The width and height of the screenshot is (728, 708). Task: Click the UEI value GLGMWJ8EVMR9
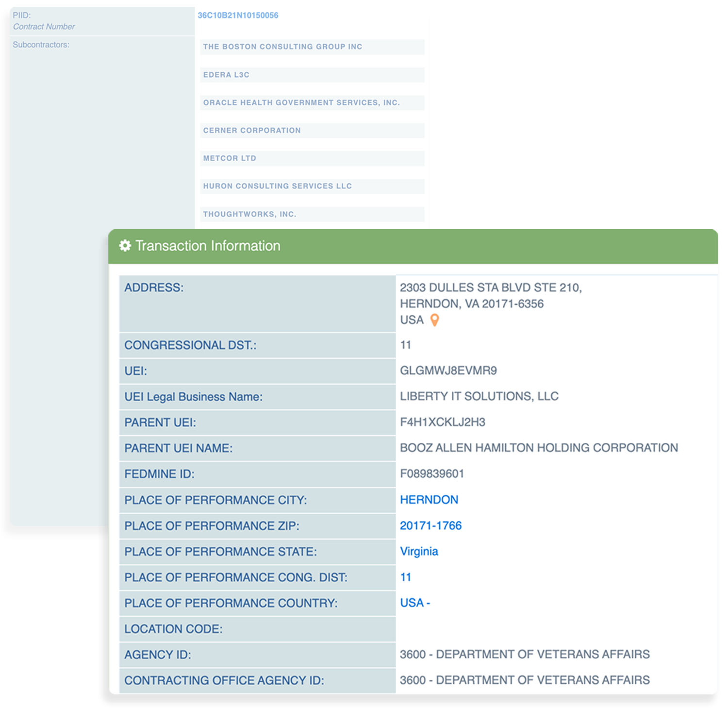[448, 371]
